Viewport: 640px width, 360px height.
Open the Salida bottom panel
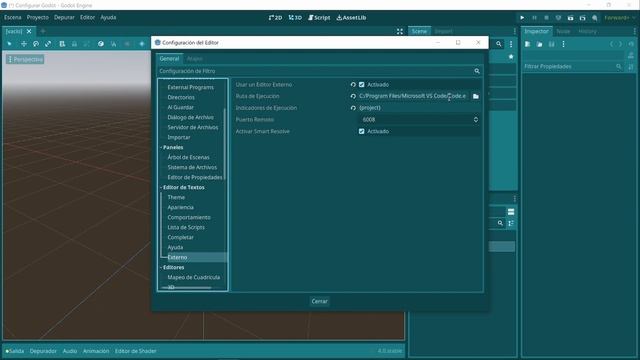(x=15, y=351)
